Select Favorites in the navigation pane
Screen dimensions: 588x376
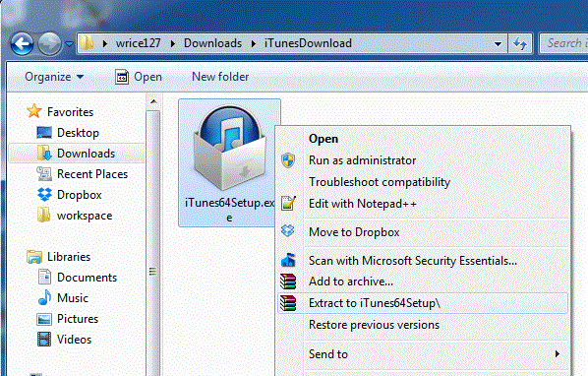tap(70, 112)
